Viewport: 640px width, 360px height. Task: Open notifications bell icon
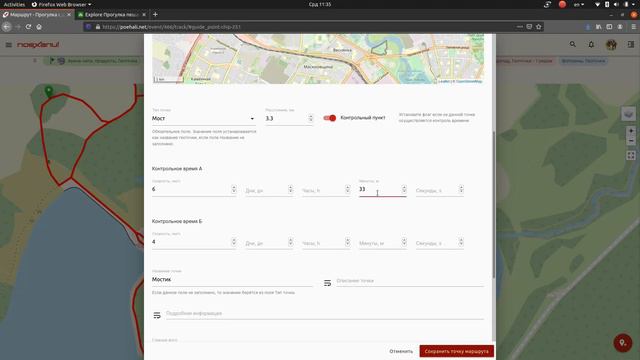tap(591, 44)
